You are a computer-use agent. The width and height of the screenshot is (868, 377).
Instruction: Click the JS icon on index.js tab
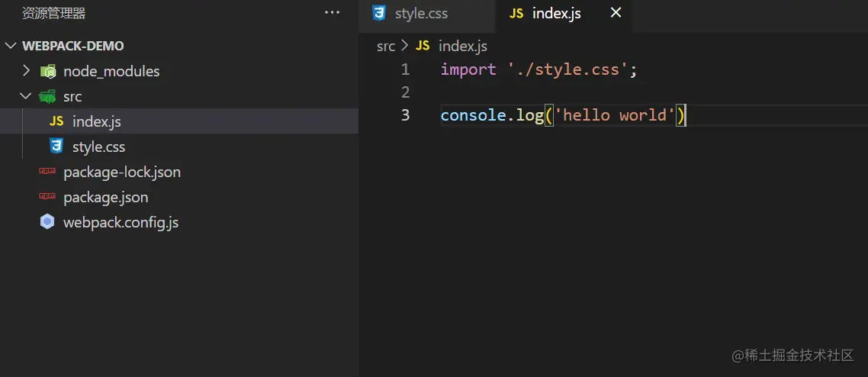[x=516, y=13]
